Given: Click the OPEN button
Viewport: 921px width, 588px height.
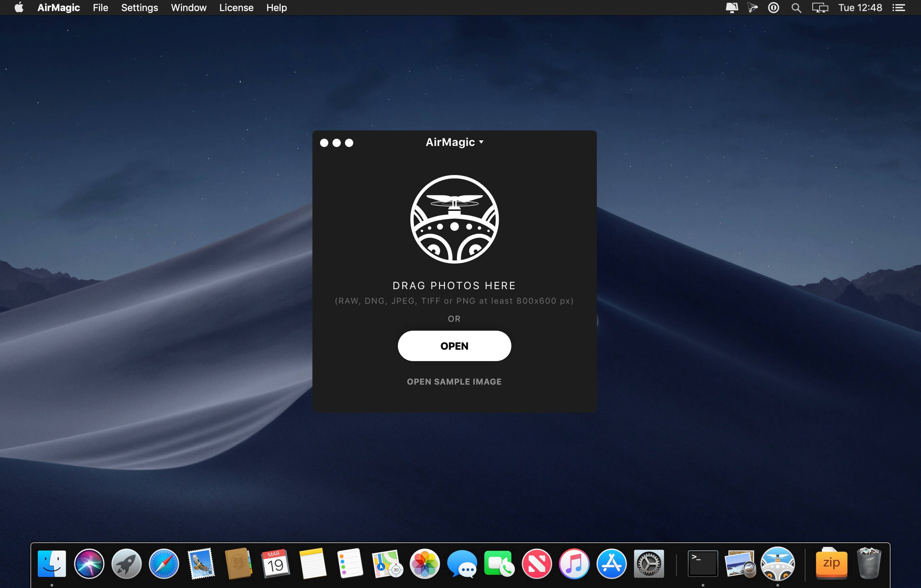Looking at the screenshot, I should pos(454,346).
